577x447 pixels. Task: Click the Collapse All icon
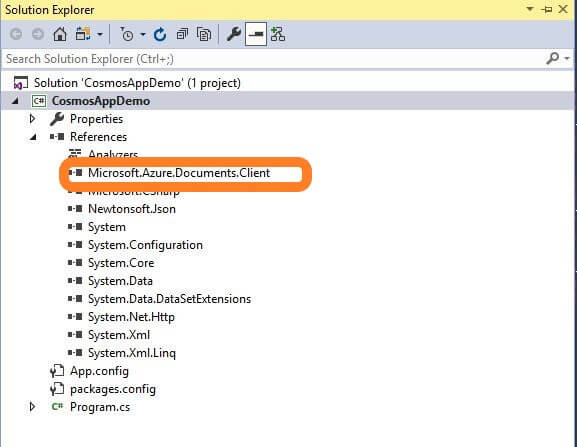pos(182,35)
